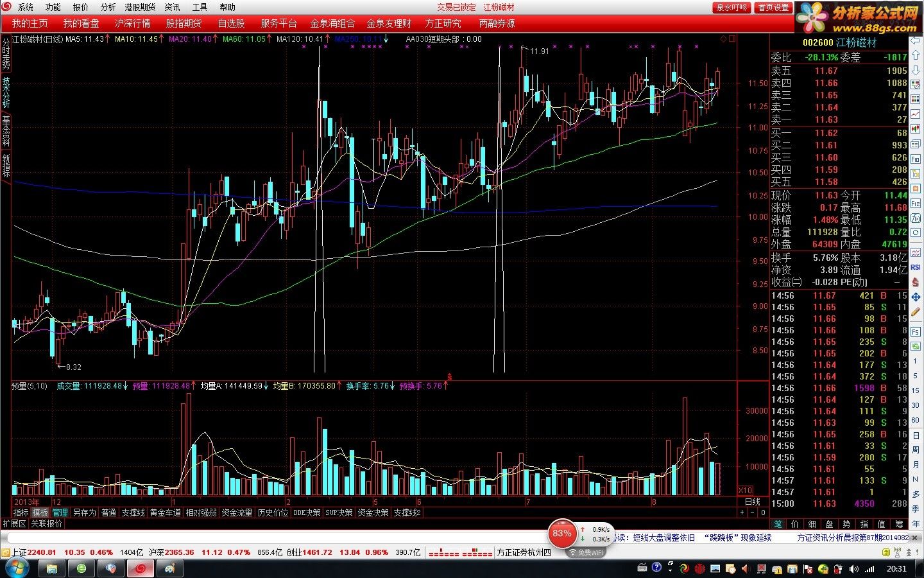Image resolution: width=924 pixels, height=578 pixels.
Task: Click the 首页设置 button
Action: point(773,7)
